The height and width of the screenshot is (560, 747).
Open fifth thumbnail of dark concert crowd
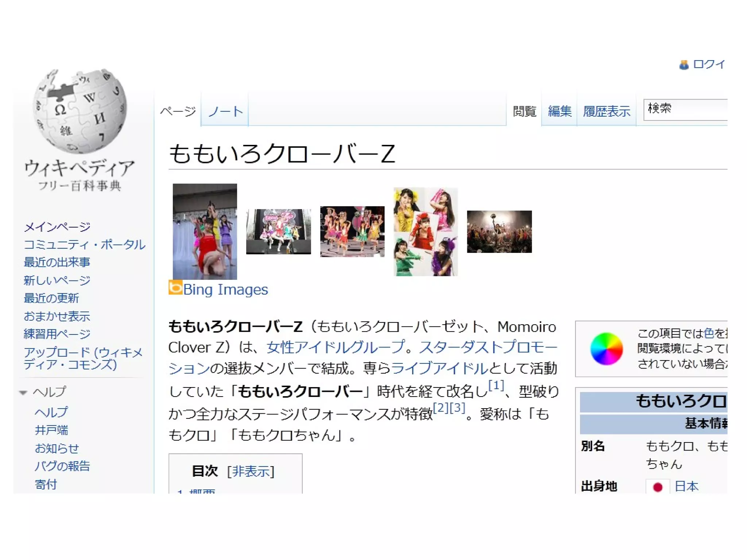(x=499, y=231)
